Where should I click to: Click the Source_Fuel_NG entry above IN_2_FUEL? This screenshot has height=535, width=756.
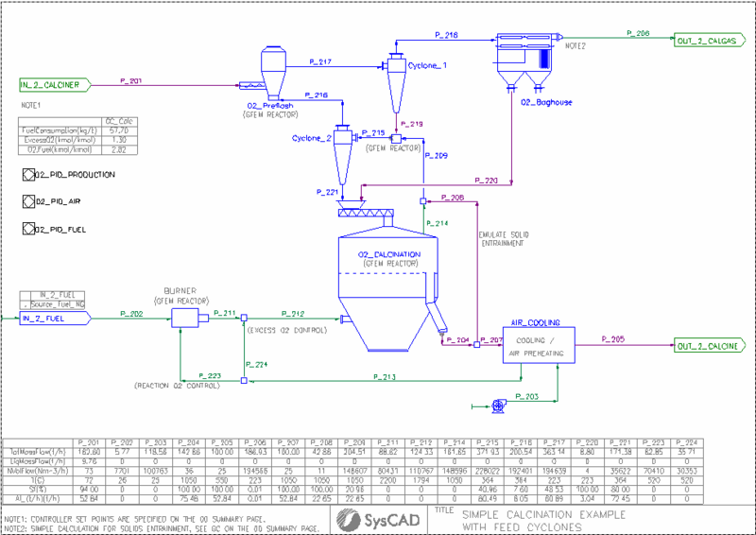click(x=58, y=304)
